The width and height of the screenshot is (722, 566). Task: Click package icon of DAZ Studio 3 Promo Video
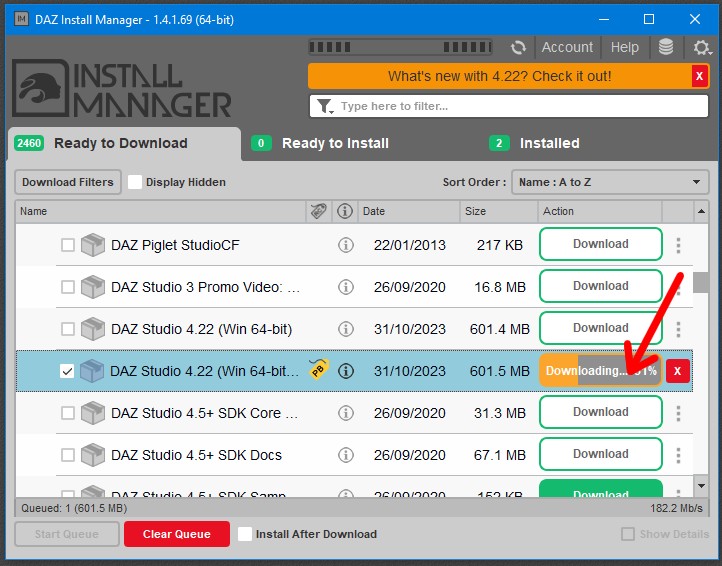click(x=93, y=287)
